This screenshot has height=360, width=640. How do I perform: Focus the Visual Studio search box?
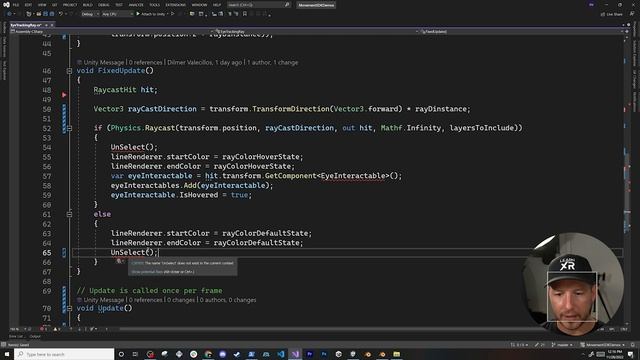point(258,5)
